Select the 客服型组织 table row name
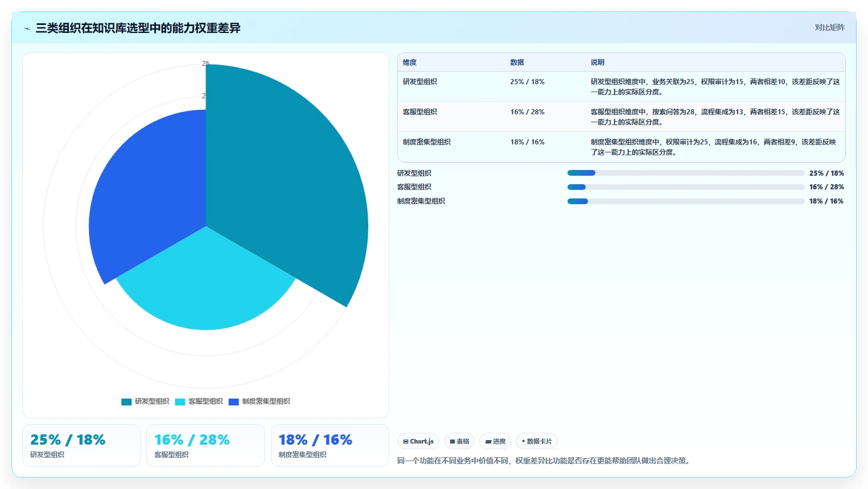The height and width of the screenshot is (489, 868). point(420,112)
